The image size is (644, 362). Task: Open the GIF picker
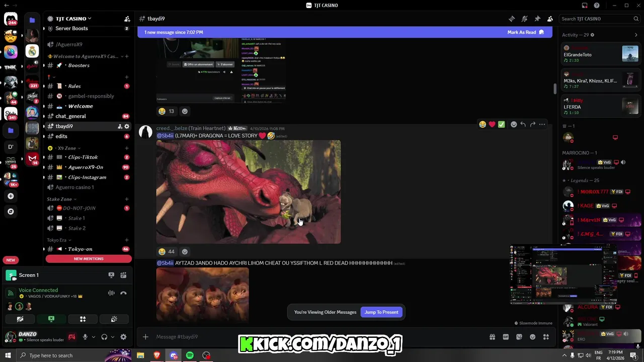click(x=506, y=337)
